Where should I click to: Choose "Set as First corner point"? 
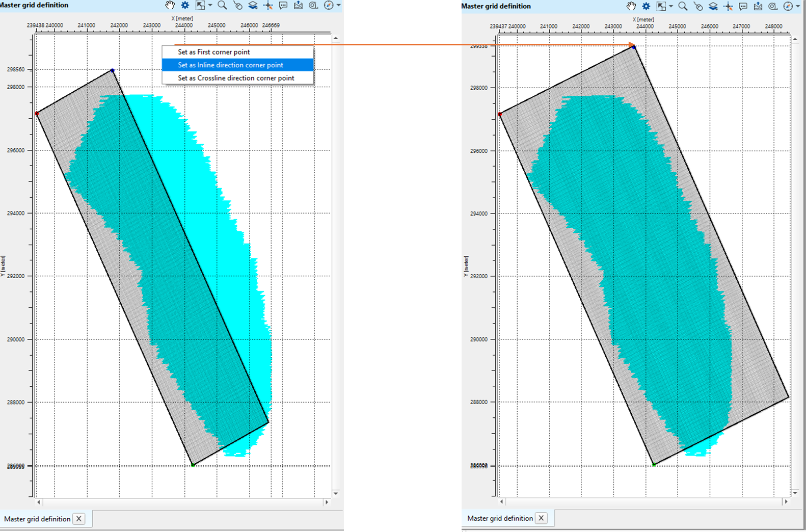click(214, 52)
